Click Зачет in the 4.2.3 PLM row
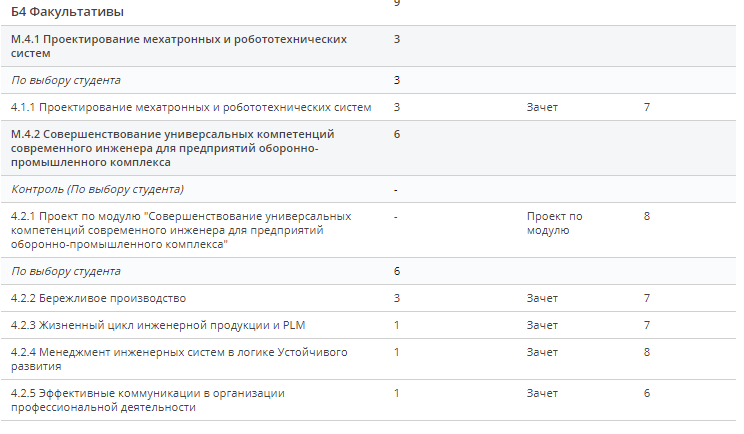The image size is (744, 434). [x=542, y=325]
